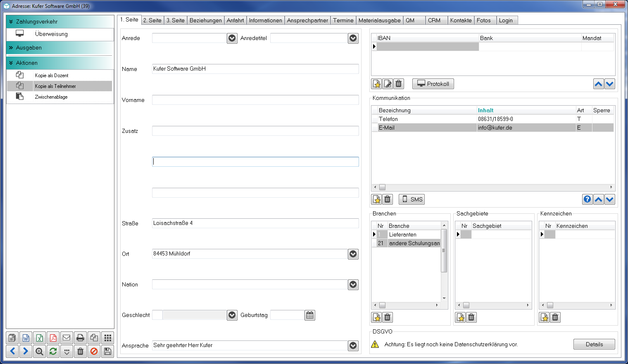Open the Nation dropdown
This screenshot has width=628, height=364.
(353, 284)
